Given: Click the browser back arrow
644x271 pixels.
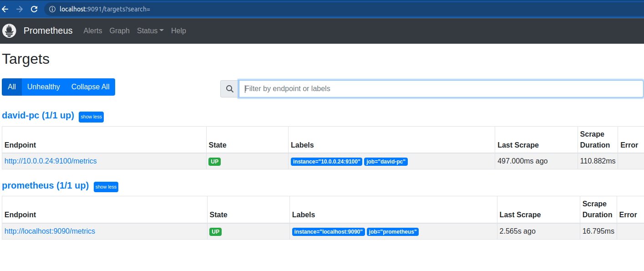Looking at the screenshot, I should point(5,9).
